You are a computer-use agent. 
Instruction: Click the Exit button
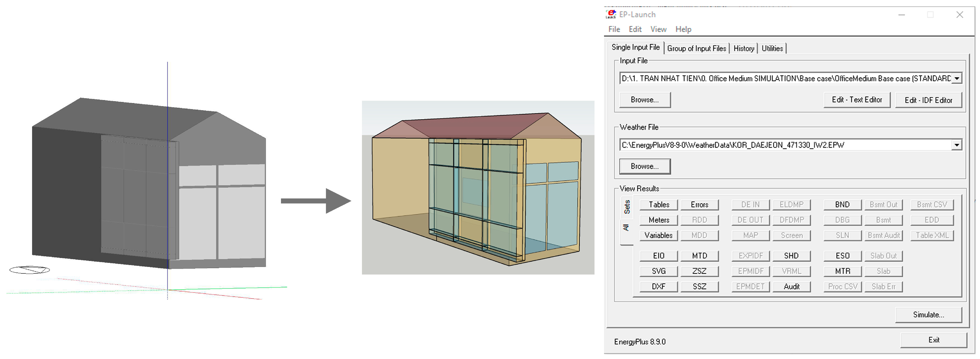coord(933,340)
